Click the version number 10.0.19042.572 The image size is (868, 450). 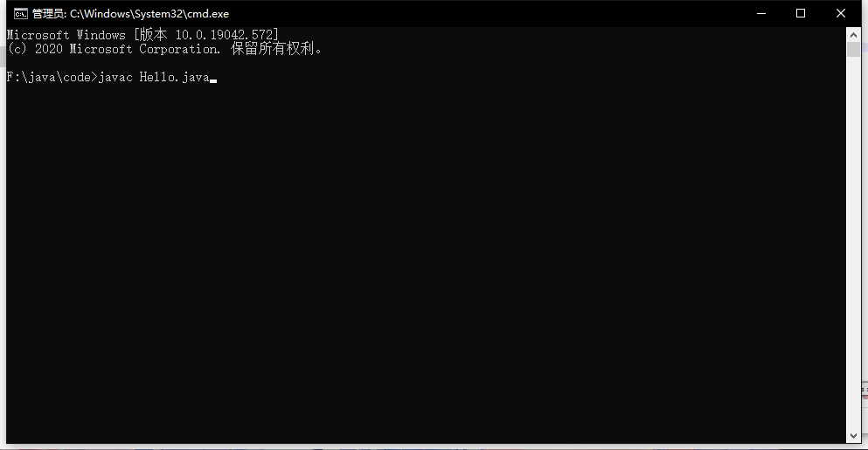click(224, 35)
